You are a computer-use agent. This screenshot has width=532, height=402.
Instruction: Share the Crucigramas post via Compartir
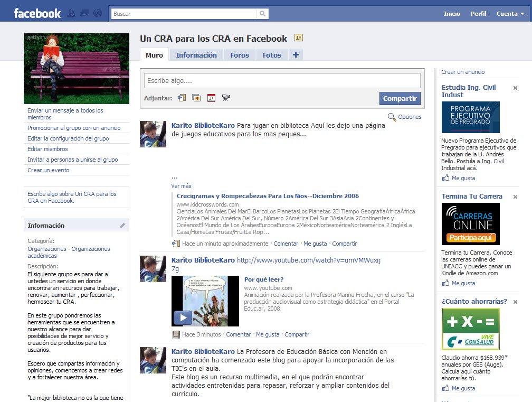tap(344, 244)
